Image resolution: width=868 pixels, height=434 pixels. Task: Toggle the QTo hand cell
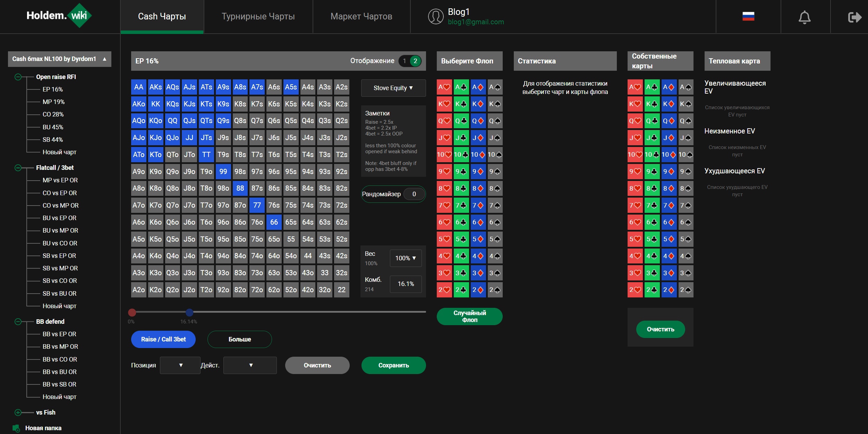coord(172,155)
